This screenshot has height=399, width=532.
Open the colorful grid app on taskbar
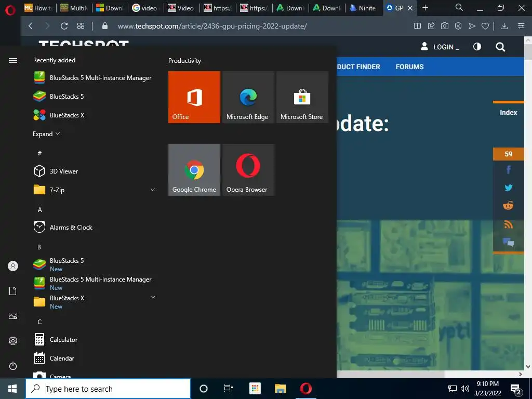click(x=255, y=389)
